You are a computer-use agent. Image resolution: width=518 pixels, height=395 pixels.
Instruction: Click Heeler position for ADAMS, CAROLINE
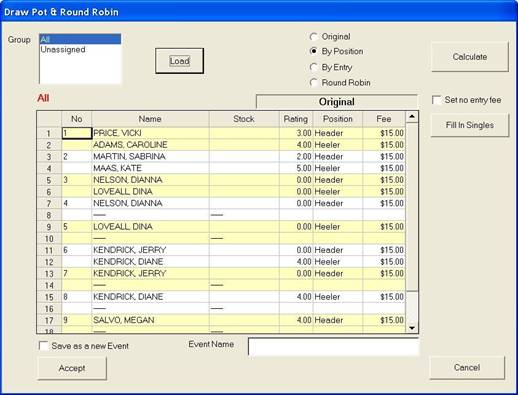[338, 145]
